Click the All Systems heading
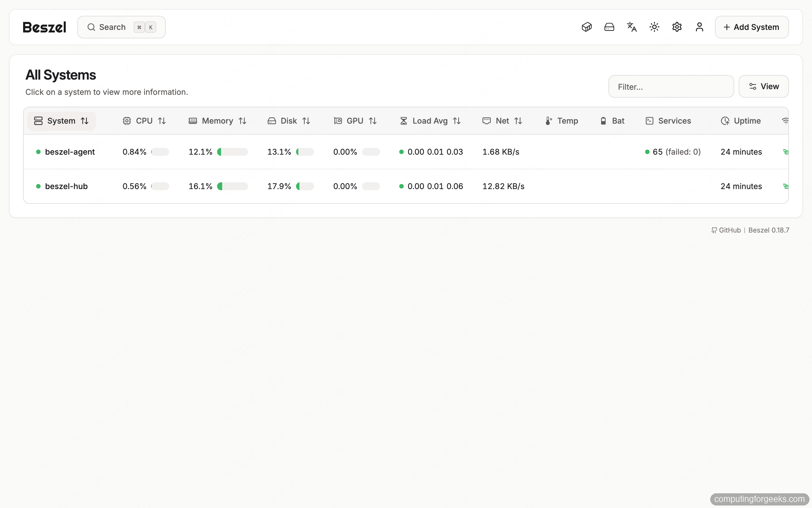812x508 pixels. point(61,75)
